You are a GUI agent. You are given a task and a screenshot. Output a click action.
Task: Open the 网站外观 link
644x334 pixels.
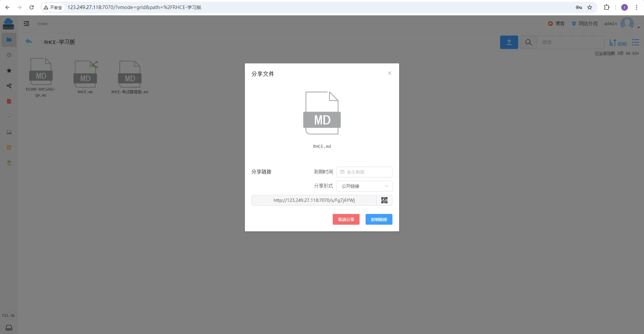[x=585, y=23]
